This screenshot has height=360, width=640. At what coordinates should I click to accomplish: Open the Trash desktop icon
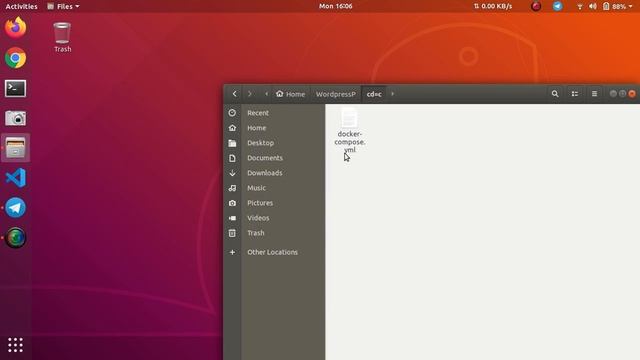[x=62, y=37]
